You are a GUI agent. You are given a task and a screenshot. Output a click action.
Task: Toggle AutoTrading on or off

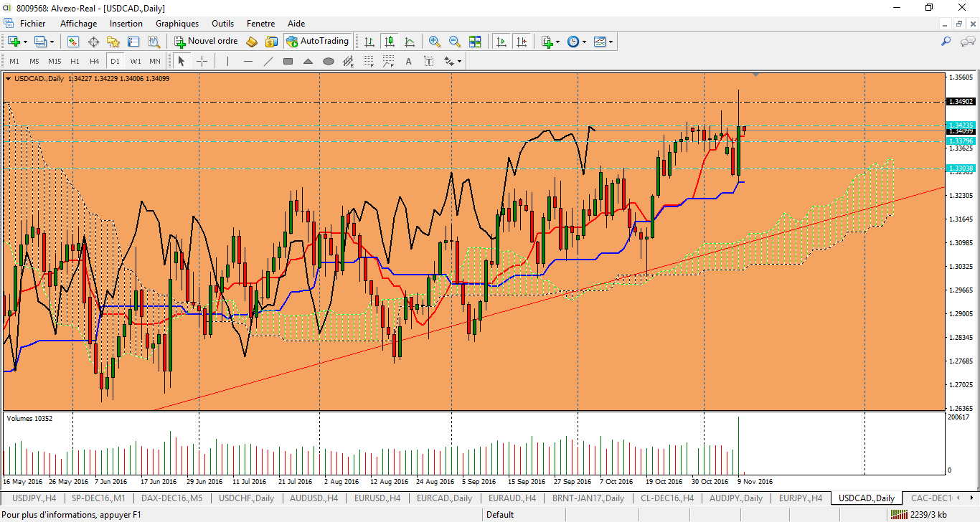click(317, 42)
